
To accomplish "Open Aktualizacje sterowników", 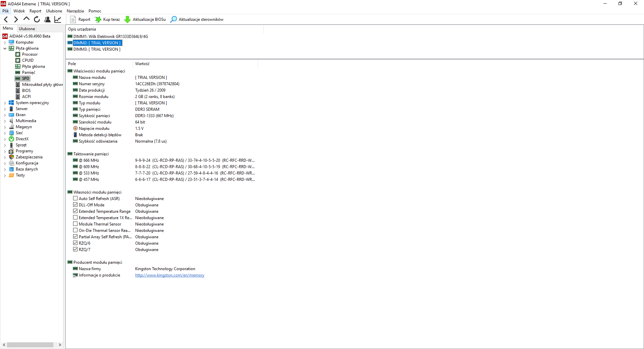I will click(x=197, y=19).
